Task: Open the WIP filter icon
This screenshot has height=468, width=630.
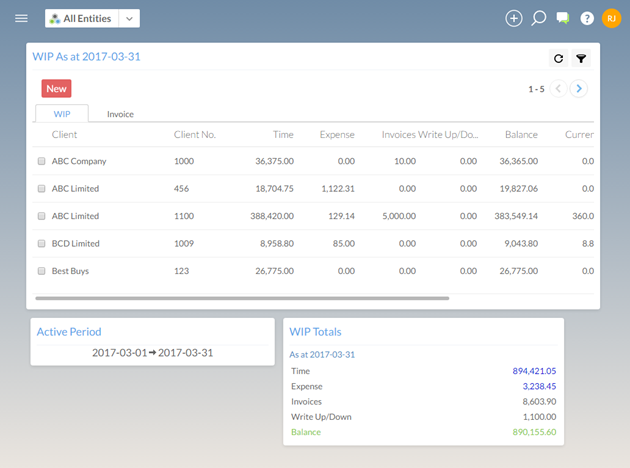Action: pyautogui.click(x=581, y=59)
